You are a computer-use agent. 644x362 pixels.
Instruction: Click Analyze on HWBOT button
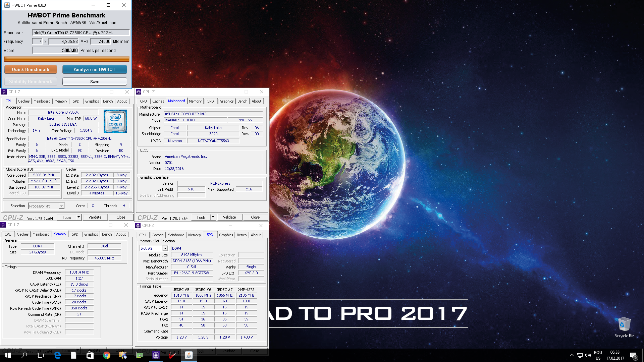[x=95, y=69]
